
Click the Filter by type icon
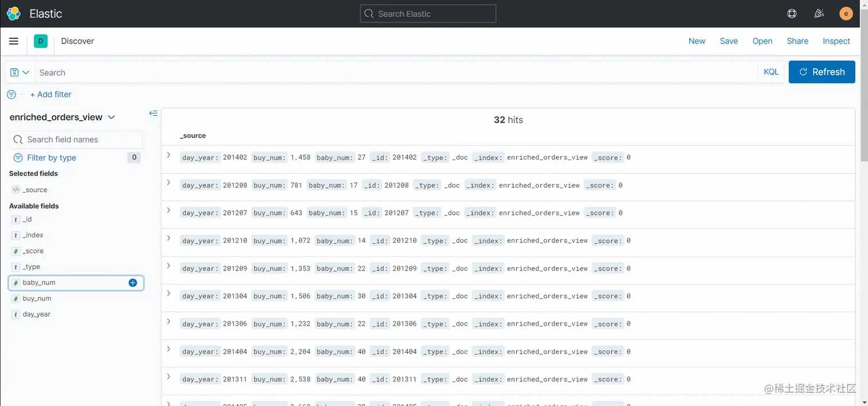18,158
